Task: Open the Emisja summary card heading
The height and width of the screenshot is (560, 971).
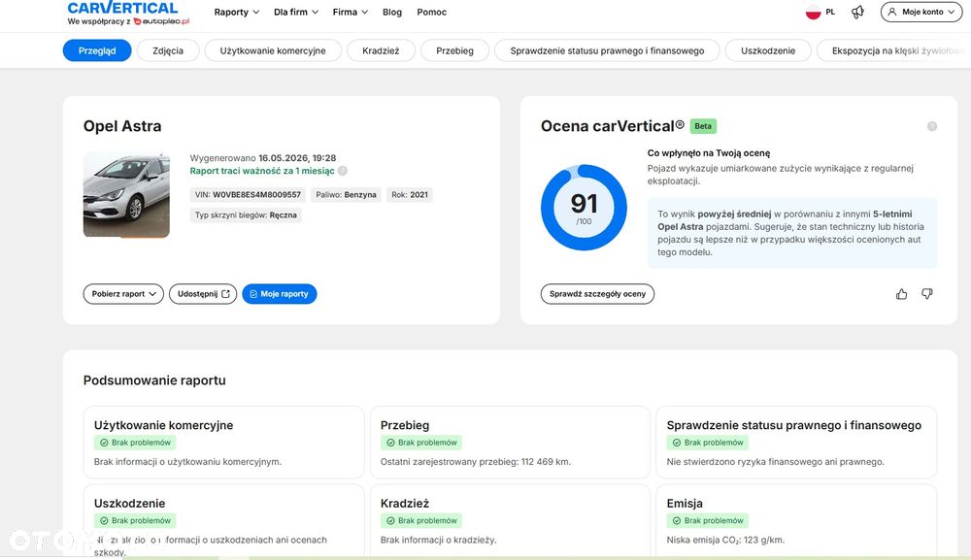Action: [x=685, y=503]
